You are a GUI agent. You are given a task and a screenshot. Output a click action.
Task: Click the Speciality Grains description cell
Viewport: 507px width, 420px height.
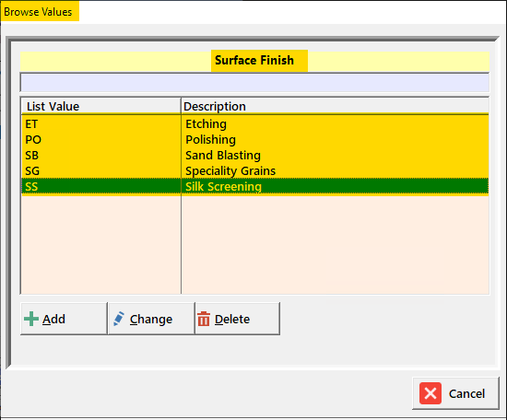click(230, 171)
